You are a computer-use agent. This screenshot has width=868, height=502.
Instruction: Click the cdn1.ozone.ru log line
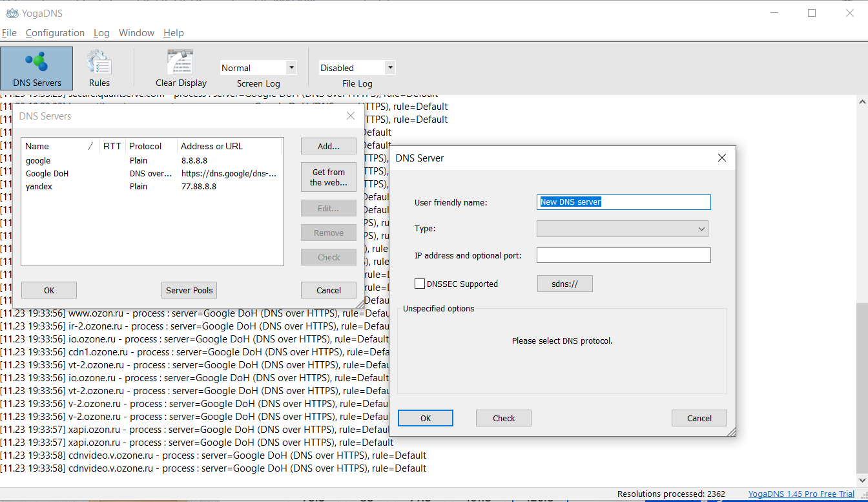click(x=195, y=352)
